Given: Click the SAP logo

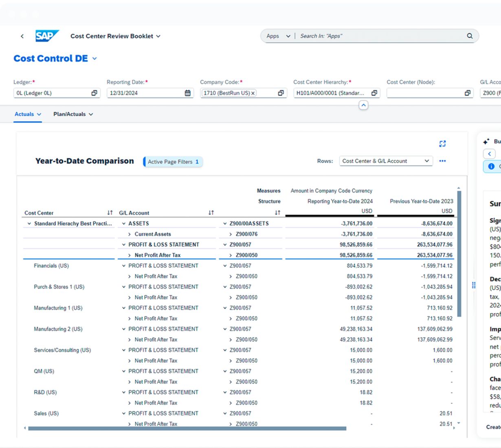Looking at the screenshot, I should coord(47,36).
